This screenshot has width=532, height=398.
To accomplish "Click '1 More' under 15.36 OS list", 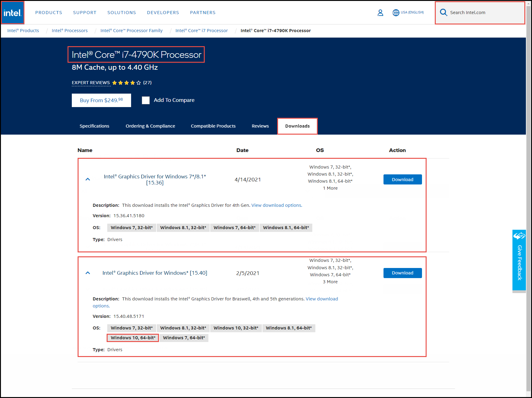I will (330, 188).
